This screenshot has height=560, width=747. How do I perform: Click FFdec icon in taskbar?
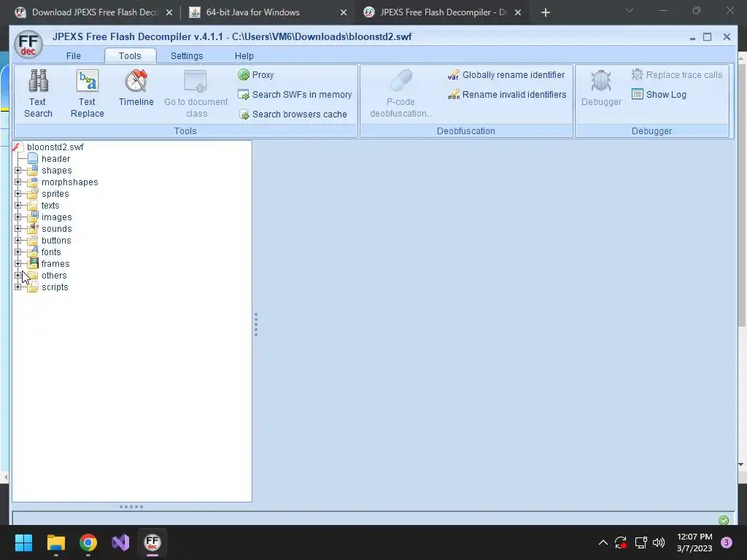pos(152,542)
